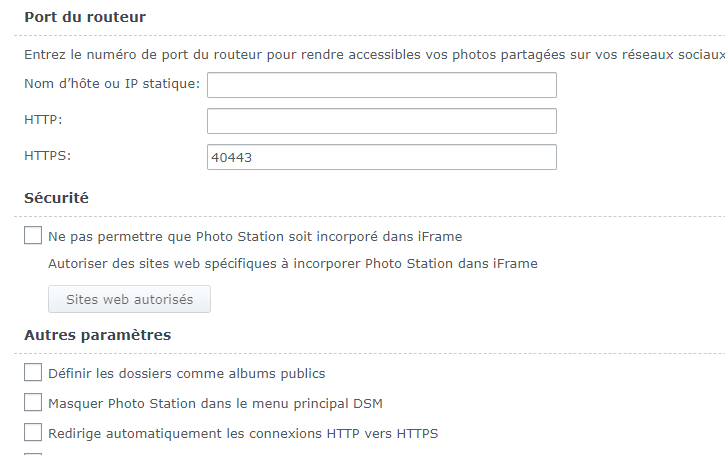Click the "Autoriser des sites web spécifiques" description text
The height and width of the screenshot is (455, 725).
(x=293, y=264)
